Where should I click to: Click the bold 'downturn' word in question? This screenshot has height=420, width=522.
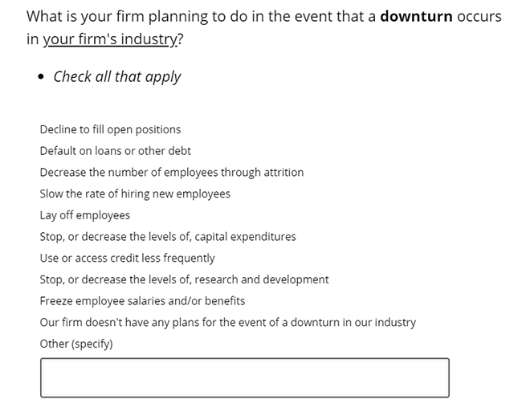coord(416,16)
